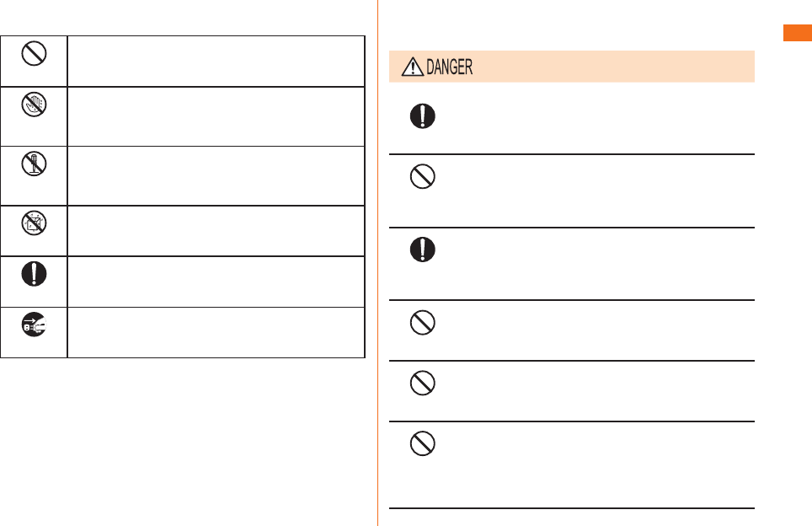Viewport: 812px width, 526px height.
Task: Click the blank cell next to the no-disassembly icon
Action: click(x=216, y=176)
